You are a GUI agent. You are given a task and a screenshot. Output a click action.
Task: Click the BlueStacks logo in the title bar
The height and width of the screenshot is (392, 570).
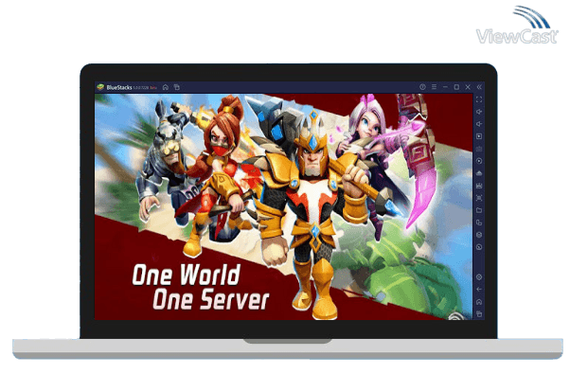99,87
